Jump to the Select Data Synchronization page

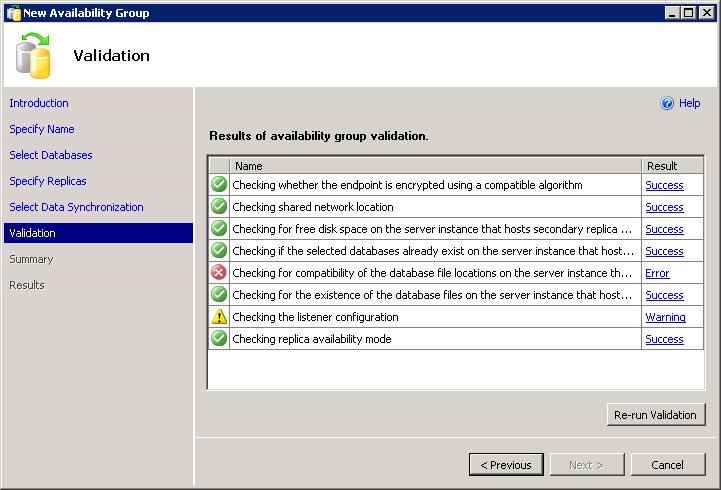[x=76, y=207]
